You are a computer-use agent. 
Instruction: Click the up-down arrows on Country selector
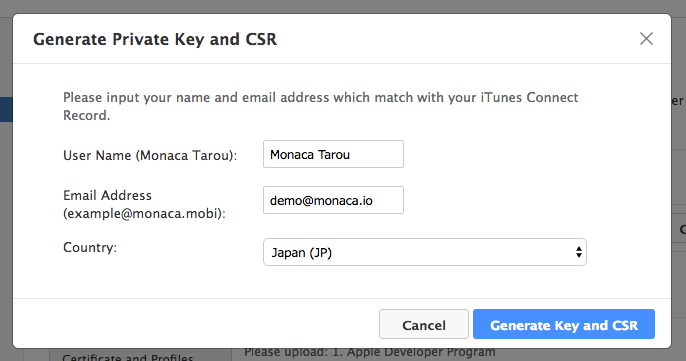(578, 252)
